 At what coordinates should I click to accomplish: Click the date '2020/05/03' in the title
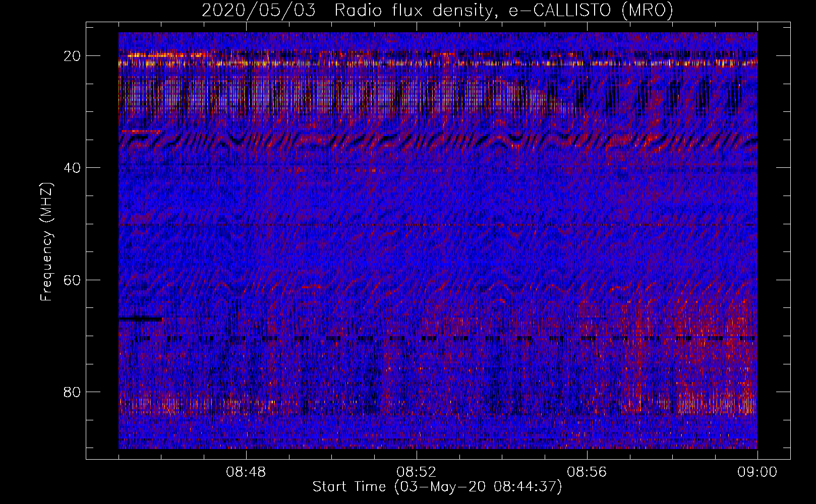pyautogui.click(x=259, y=11)
